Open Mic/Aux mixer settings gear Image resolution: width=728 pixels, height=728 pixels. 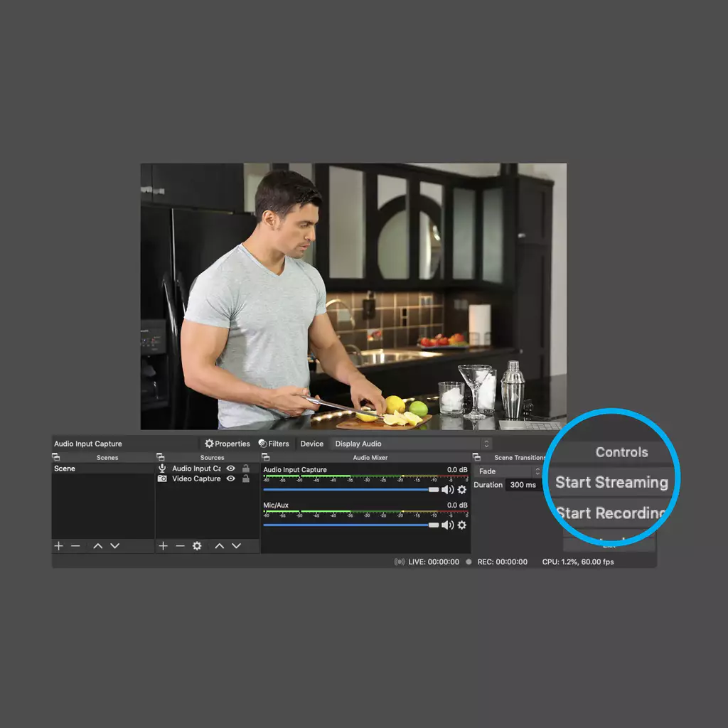tap(462, 525)
